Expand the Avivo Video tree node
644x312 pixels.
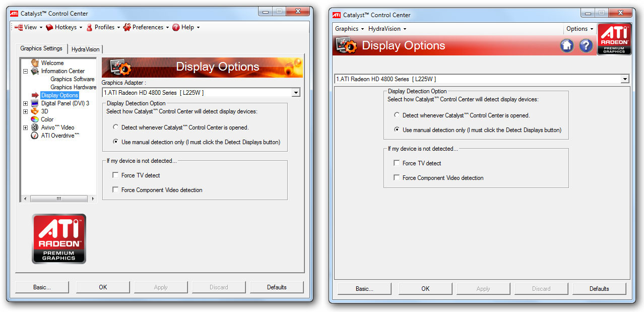(25, 128)
